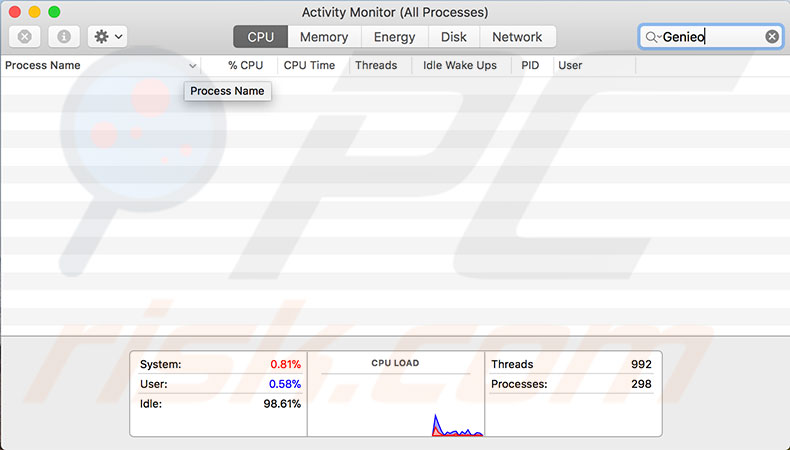Click the Processes count 298

(x=641, y=384)
